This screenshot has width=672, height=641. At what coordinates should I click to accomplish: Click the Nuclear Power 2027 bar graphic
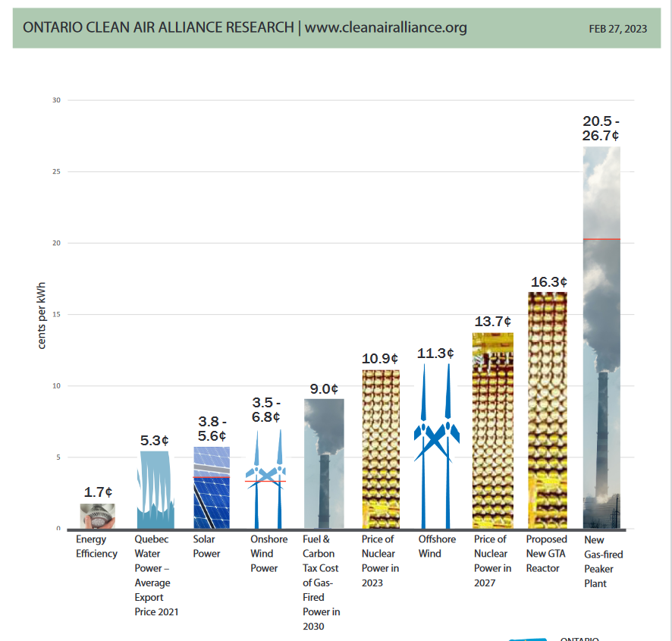[492, 431]
